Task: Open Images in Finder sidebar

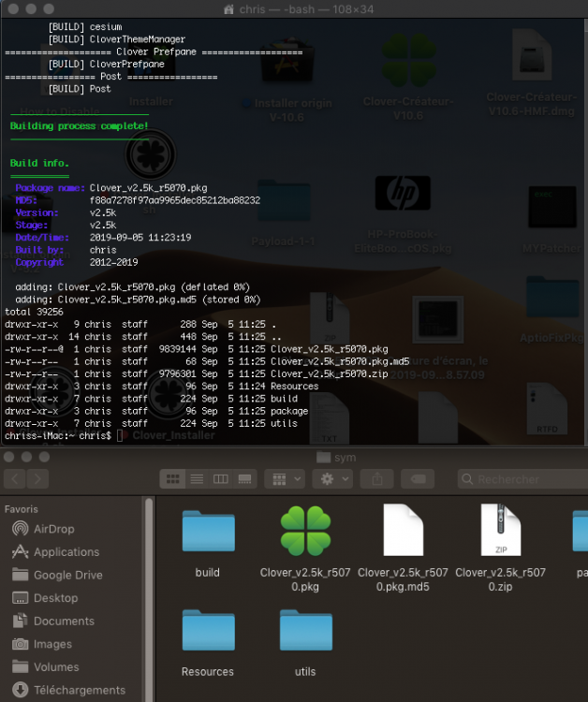Action: pyautogui.click(x=42, y=644)
